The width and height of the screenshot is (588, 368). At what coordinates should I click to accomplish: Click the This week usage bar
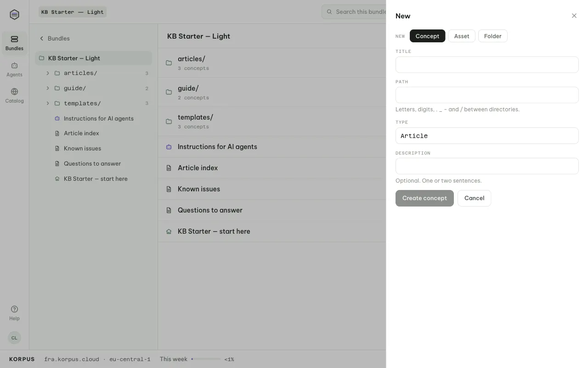[x=206, y=359]
